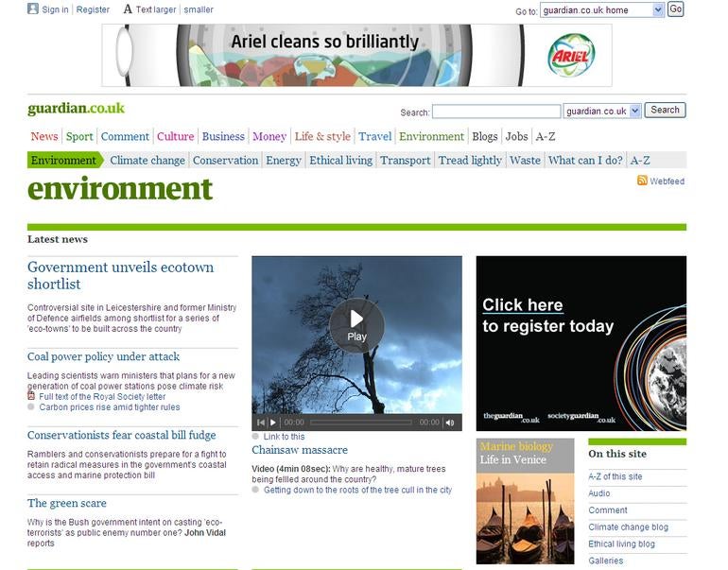Click Link to this below the video
Screen dimensions: 728x570
285,437
